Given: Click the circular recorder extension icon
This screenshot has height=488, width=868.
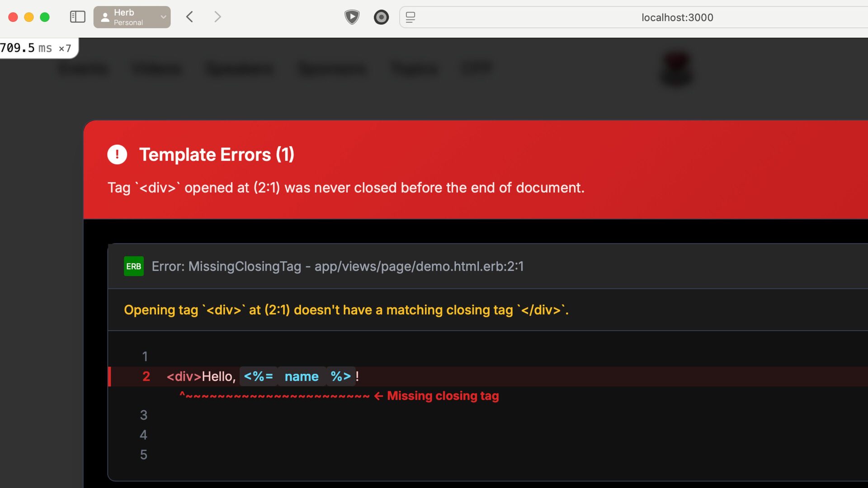Looking at the screenshot, I should [x=381, y=17].
